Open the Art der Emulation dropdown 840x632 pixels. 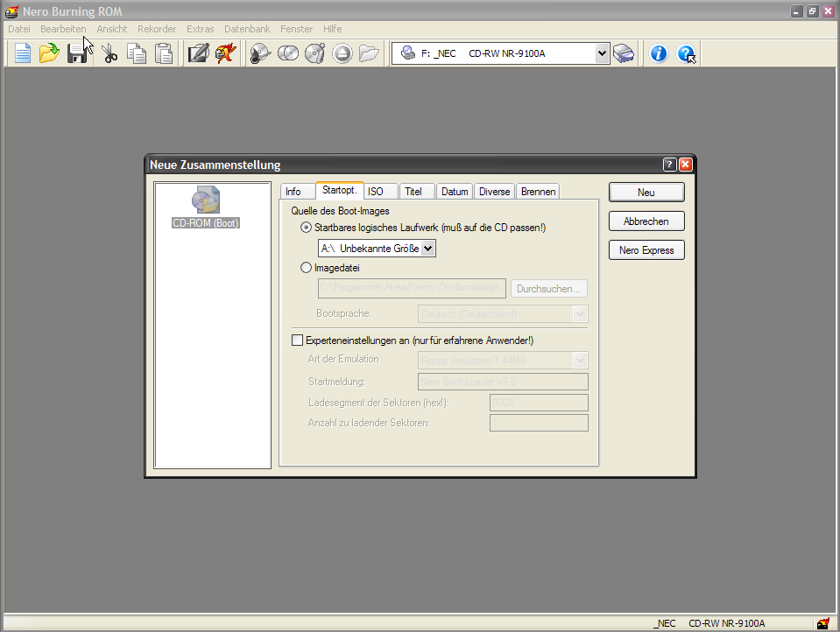pyautogui.click(x=580, y=360)
